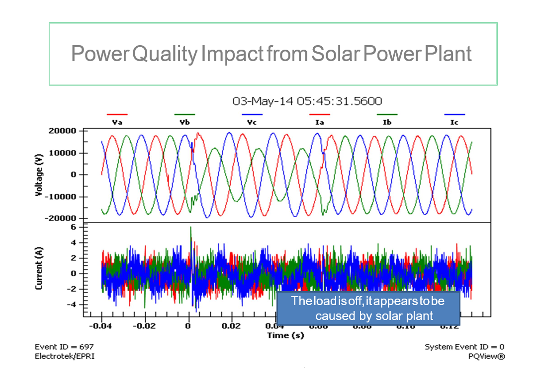
Task: Click the PQView® label
Action: point(486,356)
